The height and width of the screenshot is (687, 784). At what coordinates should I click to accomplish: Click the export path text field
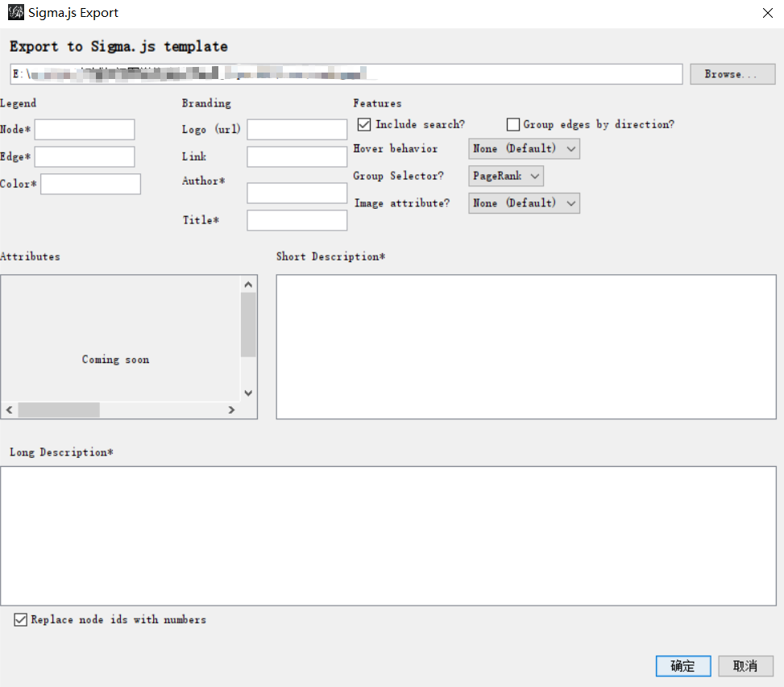346,74
